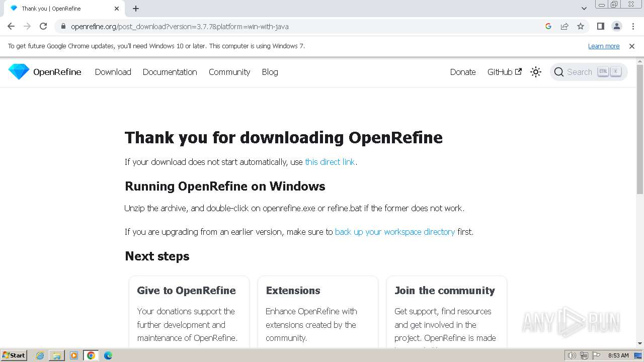Click the Google icon in the address bar
This screenshot has height=362, width=644.
pos(548,26)
